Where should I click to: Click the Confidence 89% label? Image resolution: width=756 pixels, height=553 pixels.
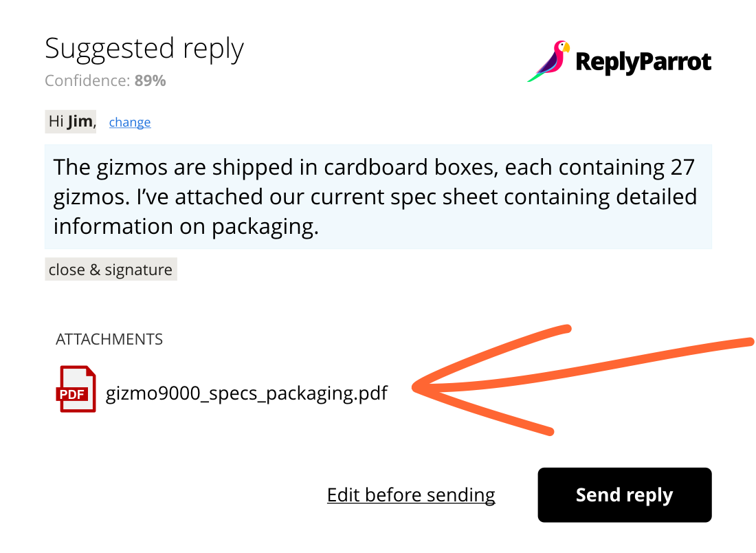click(105, 80)
